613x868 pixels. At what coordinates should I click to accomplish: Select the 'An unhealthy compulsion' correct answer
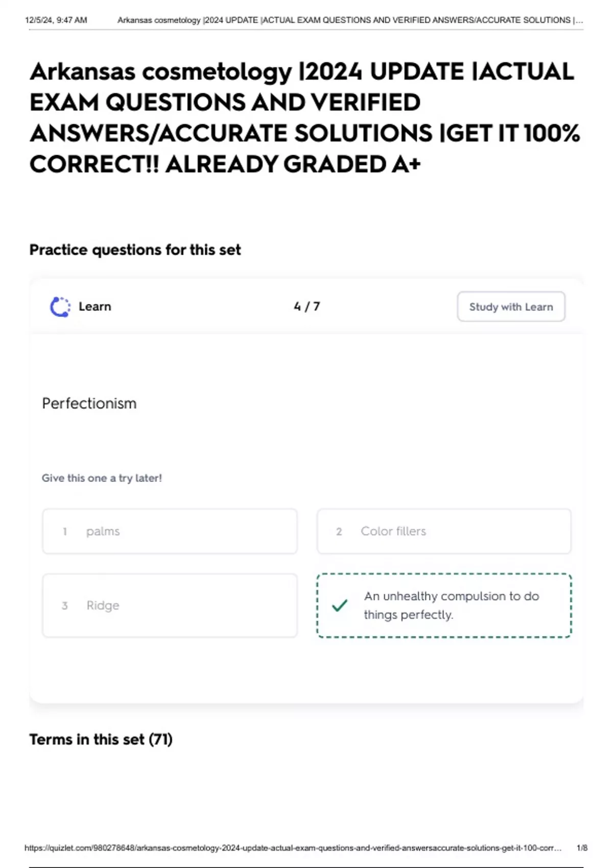pyautogui.click(x=451, y=606)
